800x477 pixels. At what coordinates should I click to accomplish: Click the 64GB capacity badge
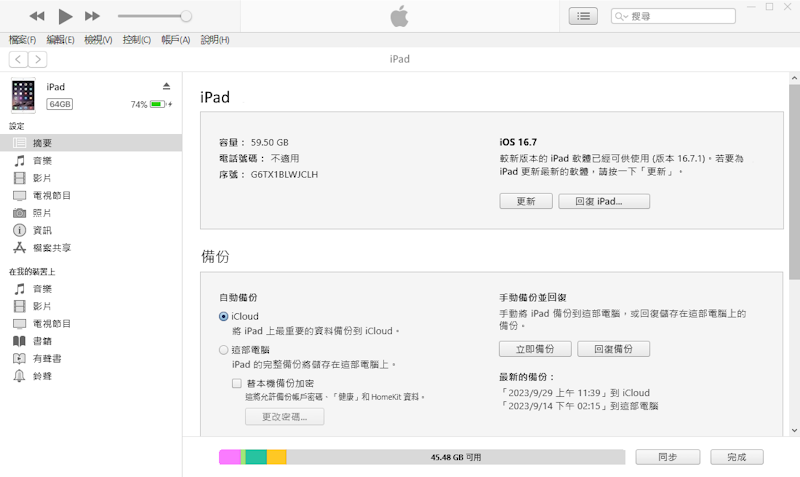coord(60,104)
